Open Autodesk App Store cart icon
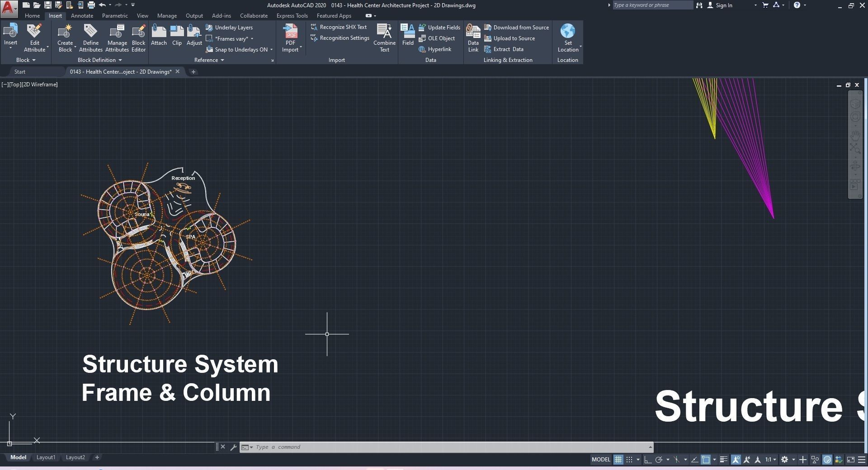 pos(765,5)
